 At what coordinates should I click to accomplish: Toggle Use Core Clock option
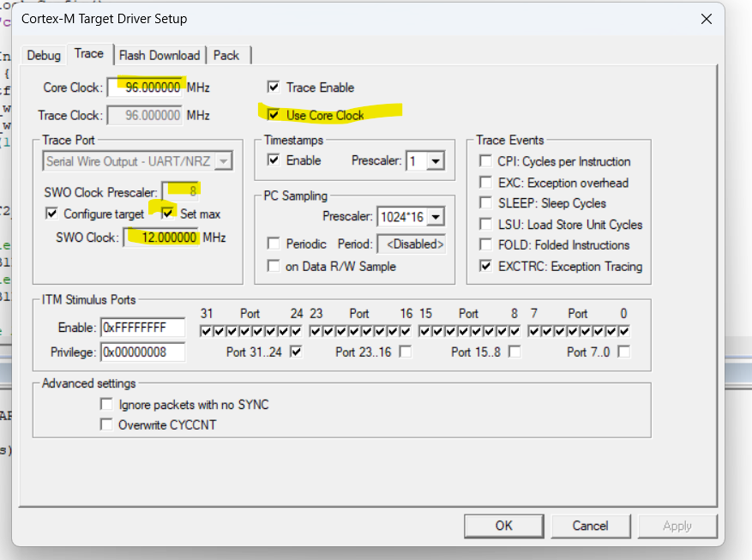(275, 112)
